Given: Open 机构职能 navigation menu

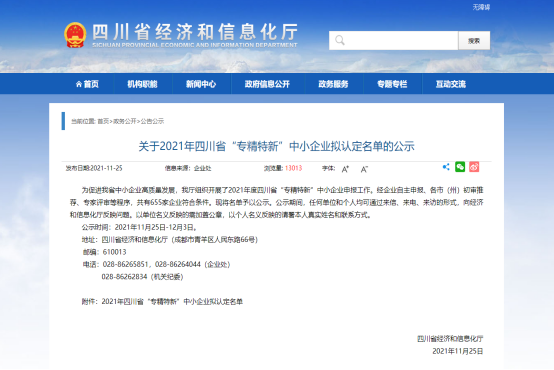Looking at the screenshot, I should 142,84.
